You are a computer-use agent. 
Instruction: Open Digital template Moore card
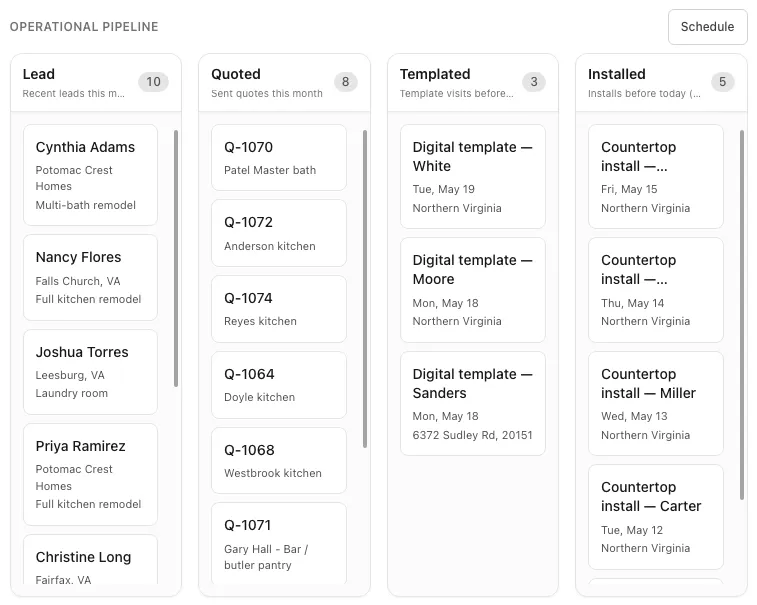[473, 290]
